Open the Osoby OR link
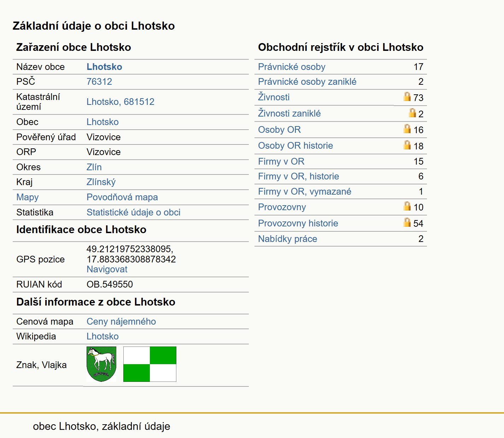This screenshot has height=438, width=504. point(279,130)
